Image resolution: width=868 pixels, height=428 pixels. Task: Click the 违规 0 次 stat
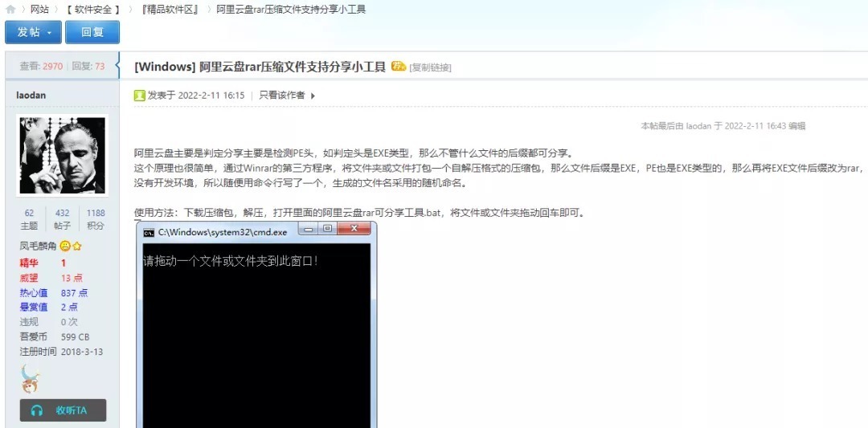pyautogui.click(x=49, y=322)
